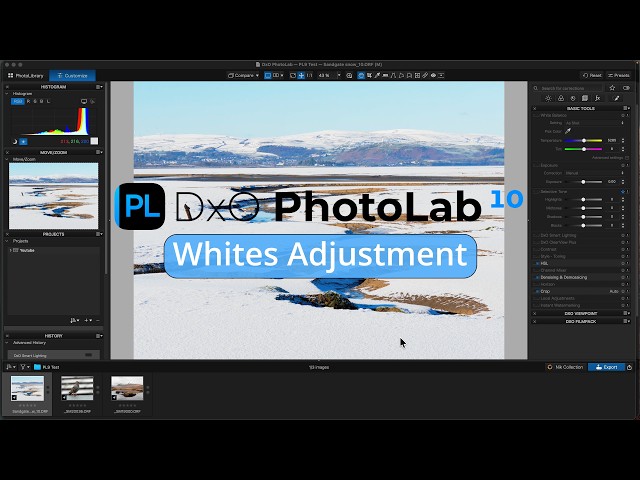
Task: Select the bird photo thumbnail in the filmstrip
Action: [x=77, y=388]
